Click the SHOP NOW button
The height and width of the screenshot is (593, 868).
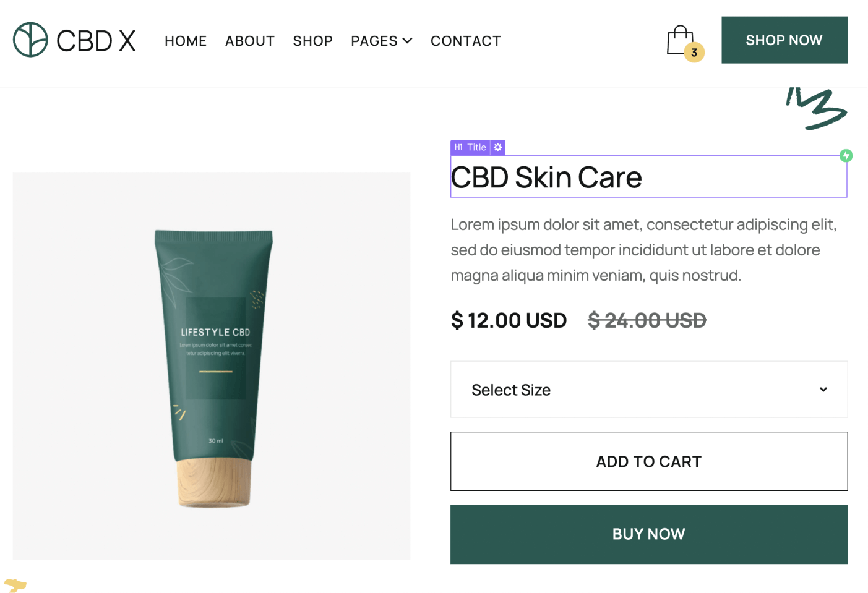(784, 40)
